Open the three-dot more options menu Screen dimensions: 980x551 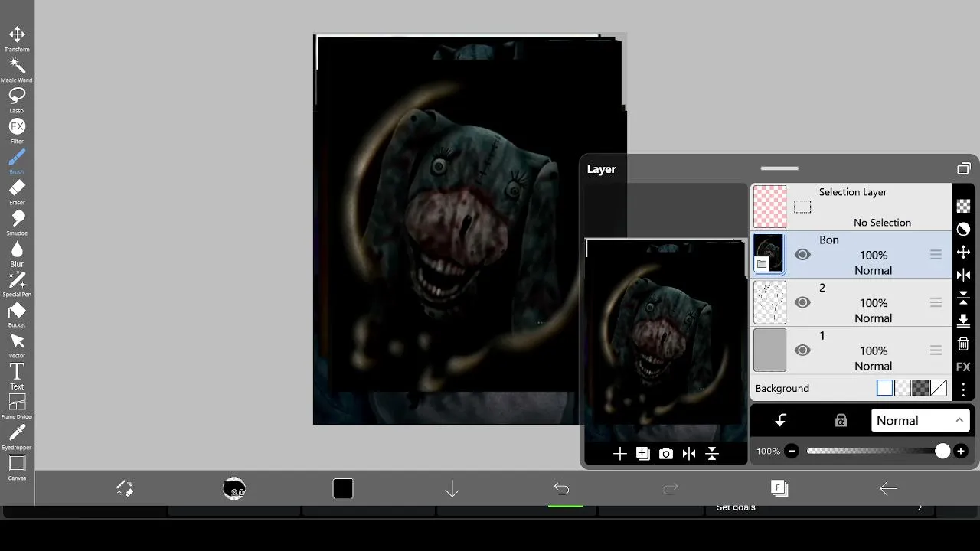click(x=964, y=390)
